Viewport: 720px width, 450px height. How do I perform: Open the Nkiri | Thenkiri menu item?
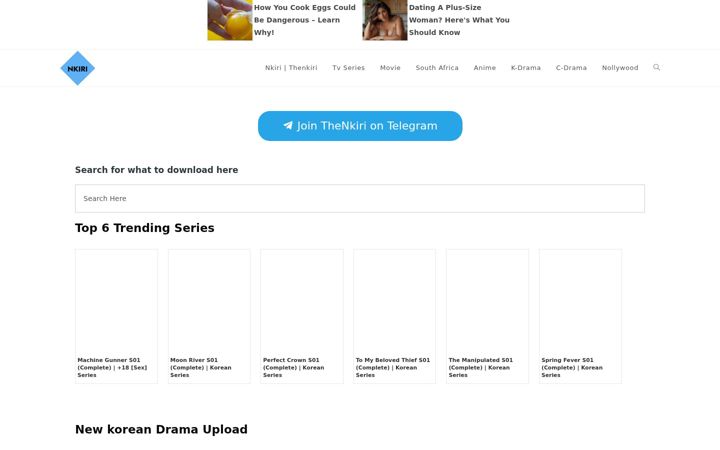pyautogui.click(x=291, y=68)
